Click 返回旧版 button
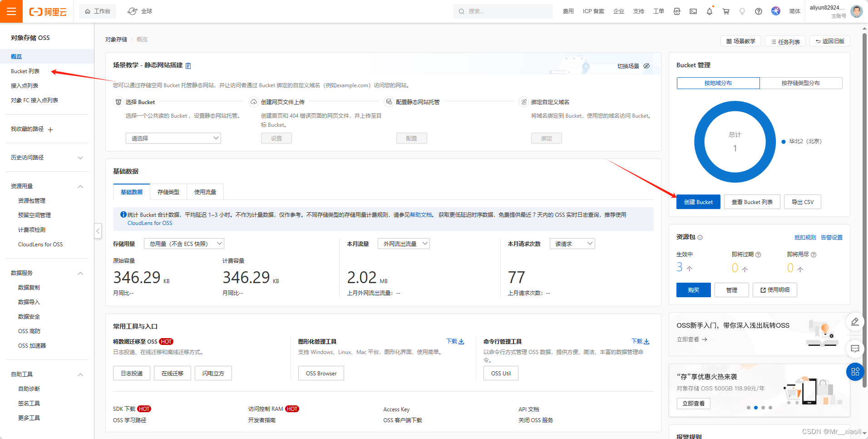This screenshot has width=868, height=439. 830,41
